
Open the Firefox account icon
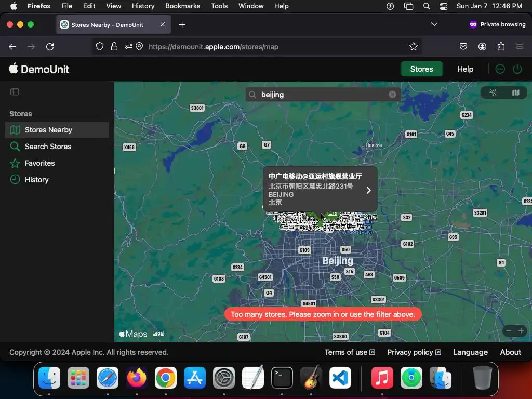click(x=482, y=46)
